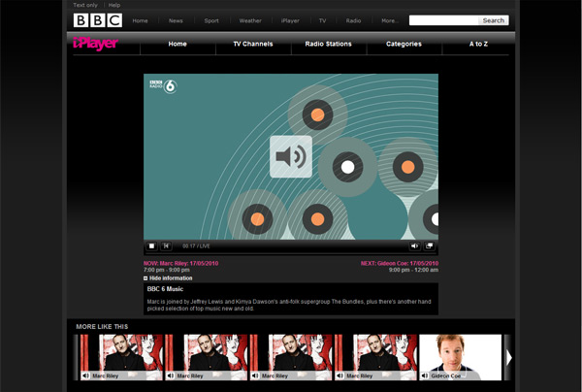
Task: Go to Home in the BBC top bar
Action: [140, 20]
